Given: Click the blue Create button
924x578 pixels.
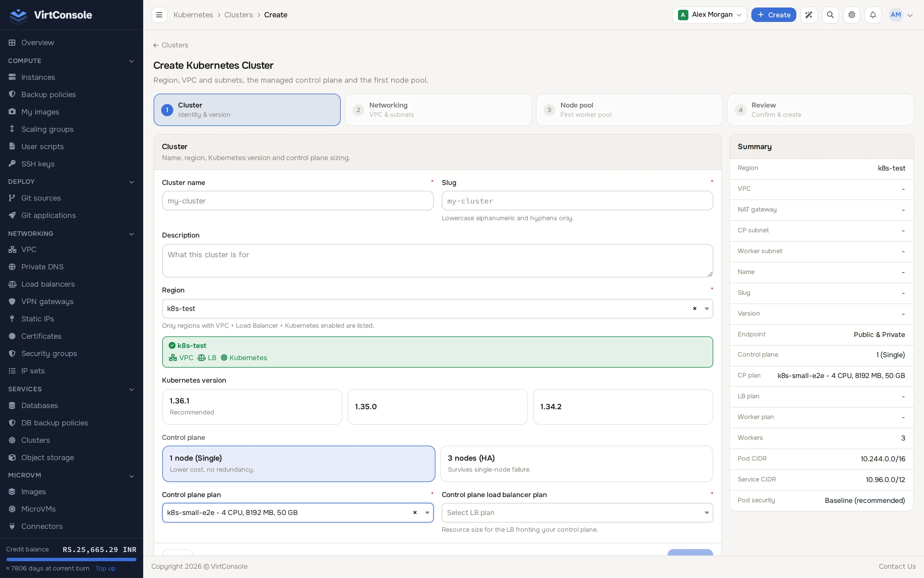Looking at the screenshot, I should point(774,15).
